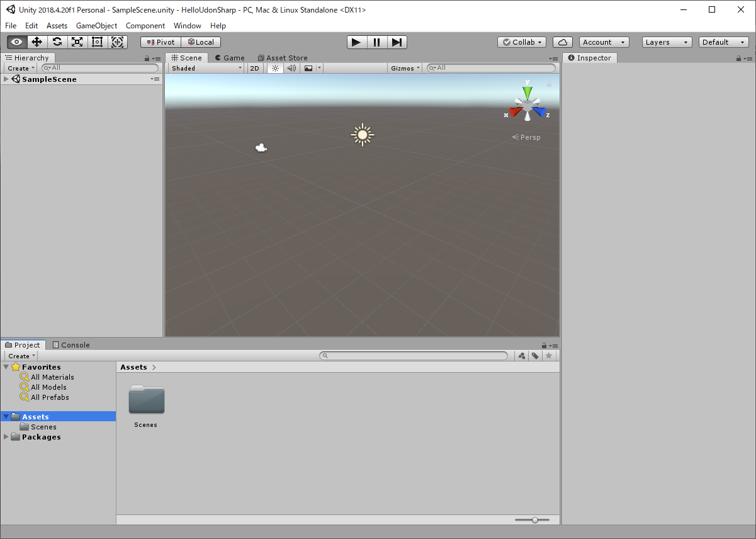756x539 pixels.
Task: Start Play mode
Action: [x=356, y=42]
